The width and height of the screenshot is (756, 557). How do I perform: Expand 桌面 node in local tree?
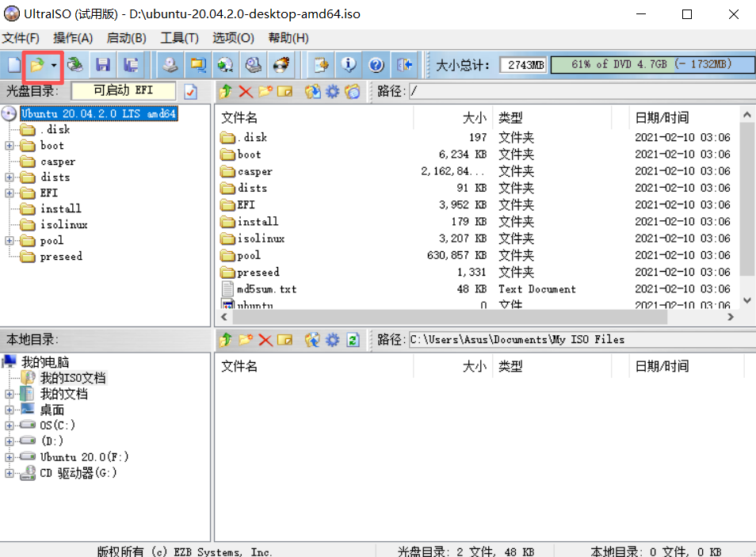10,410
